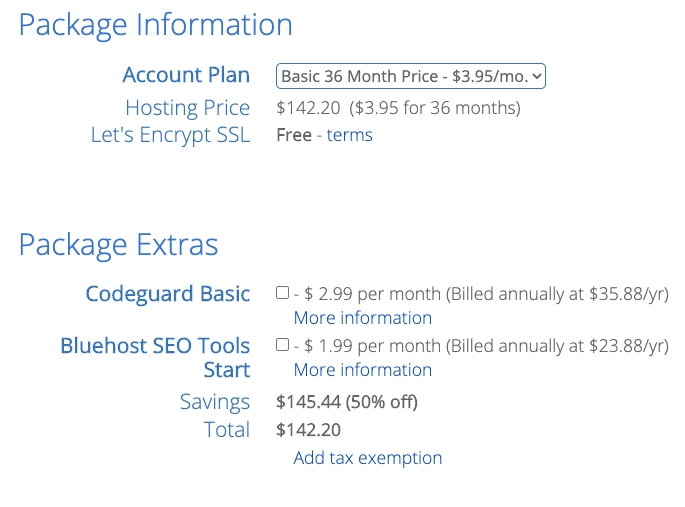Open More information under Codeguard Basic
Viewport: 685px width, 507px height.
point(363,317)
